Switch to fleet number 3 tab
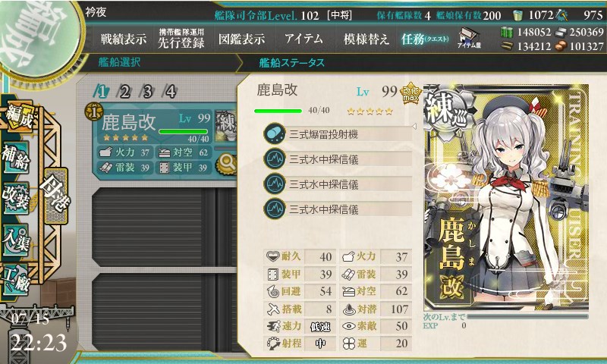This screenshot has width=607, height=364. tap(147, 92)
